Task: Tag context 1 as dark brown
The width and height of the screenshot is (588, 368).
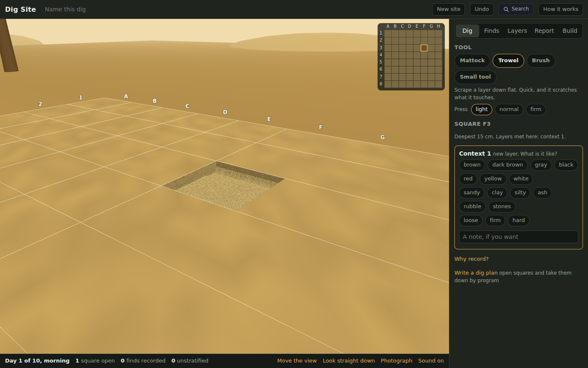Action: [x=507, y=165]
